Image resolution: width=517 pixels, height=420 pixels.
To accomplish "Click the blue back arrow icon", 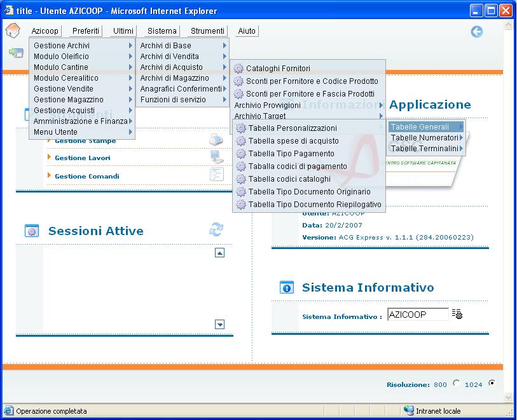I will coord(476,32).
